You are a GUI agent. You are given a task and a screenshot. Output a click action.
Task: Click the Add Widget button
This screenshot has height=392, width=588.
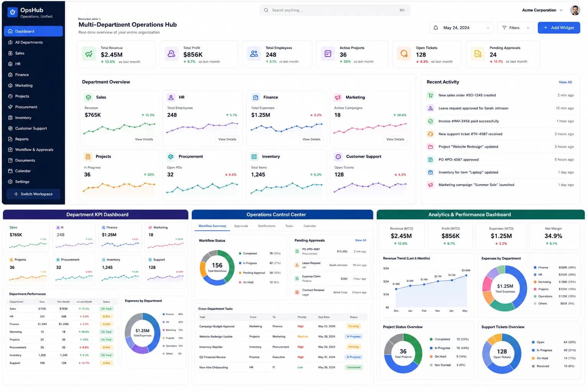559,28
